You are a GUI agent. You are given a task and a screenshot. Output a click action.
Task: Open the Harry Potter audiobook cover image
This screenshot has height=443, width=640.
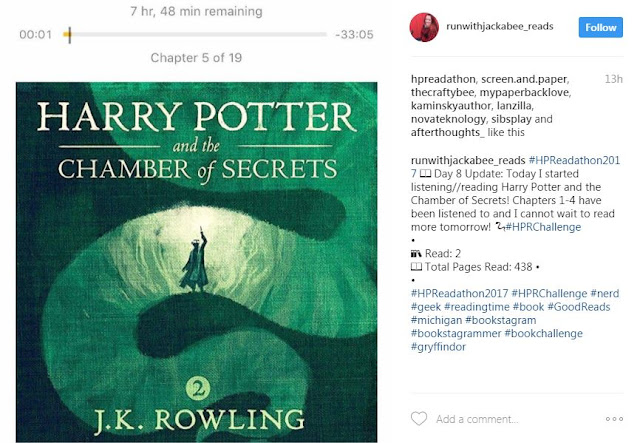coord(196,262)
